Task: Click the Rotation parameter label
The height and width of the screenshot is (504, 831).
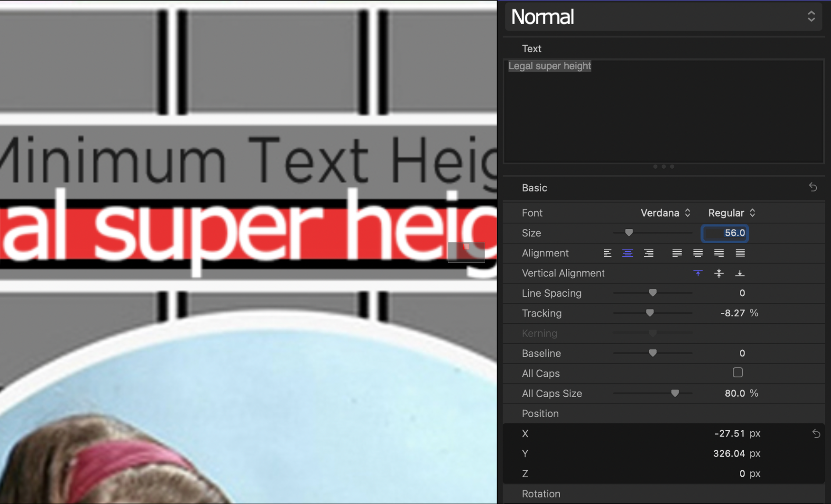Action: [x=541, y=494]
